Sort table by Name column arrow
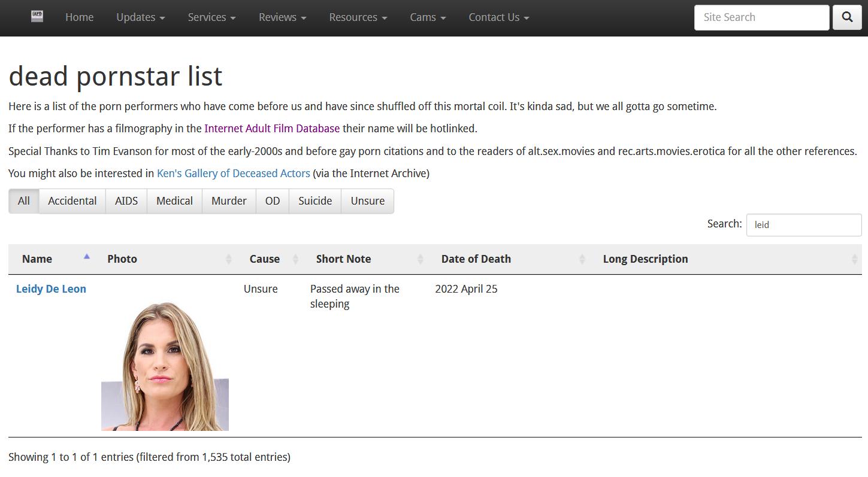 [x=86, y=257]
